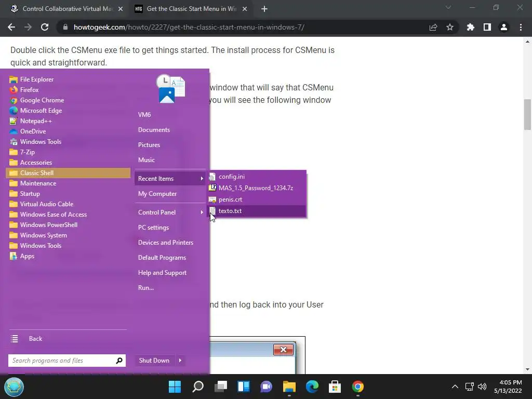Launch Firefox from the programs list
This screenshot has width=532, height=399.
coord(68,90)
